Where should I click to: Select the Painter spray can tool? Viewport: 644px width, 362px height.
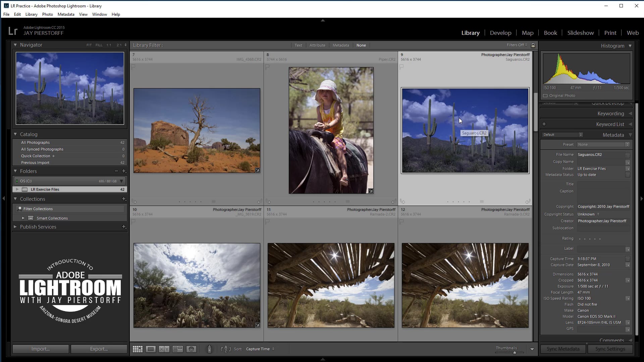(209, 349)
